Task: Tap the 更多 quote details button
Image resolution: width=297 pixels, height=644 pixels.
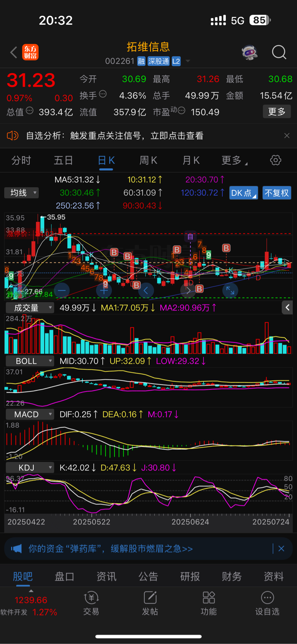Action: pos(277,112)
